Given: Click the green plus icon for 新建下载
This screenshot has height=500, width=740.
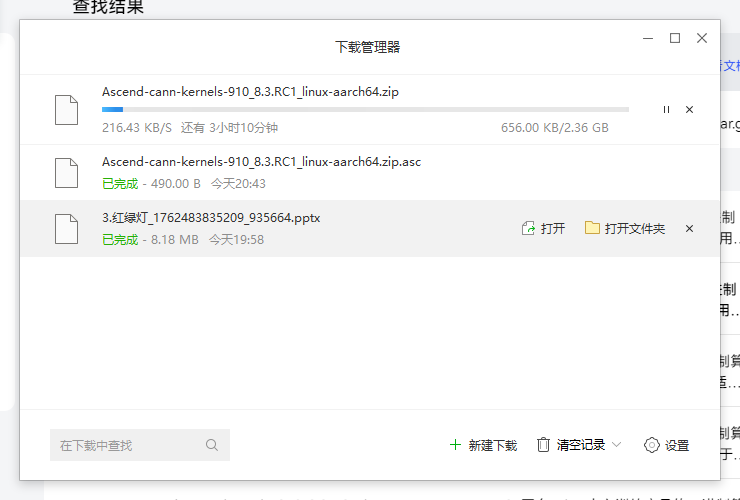Looking at the screenshot, I should [455, 445].
